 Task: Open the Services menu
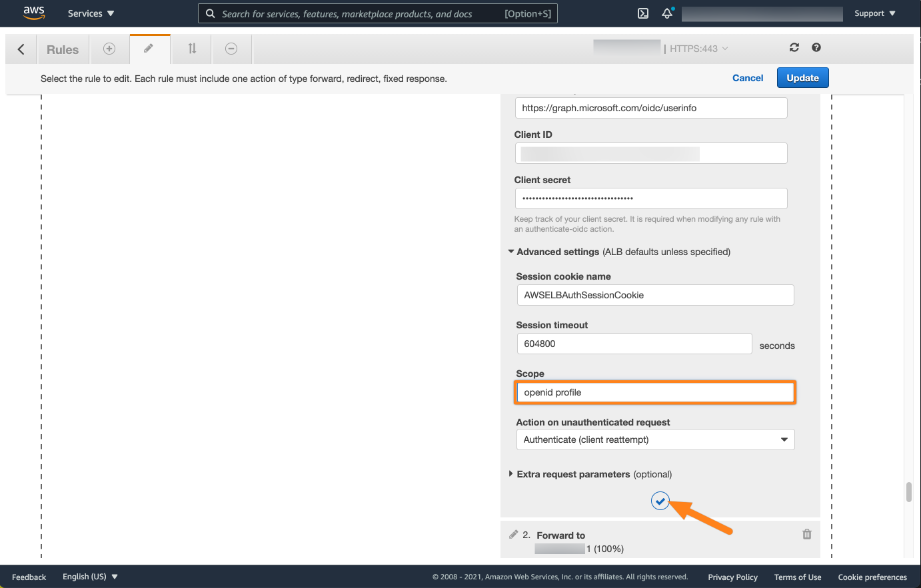91,13
